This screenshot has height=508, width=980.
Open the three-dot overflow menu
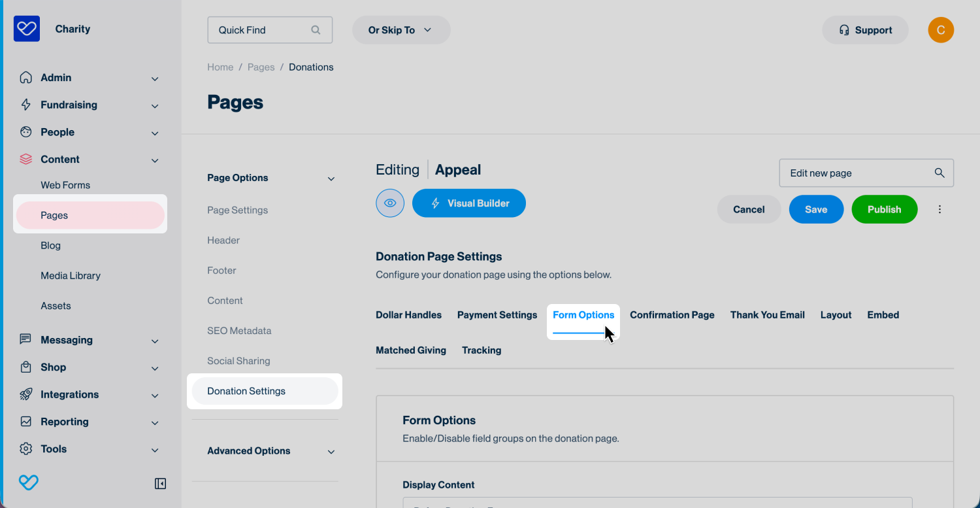tap(939, 209)
